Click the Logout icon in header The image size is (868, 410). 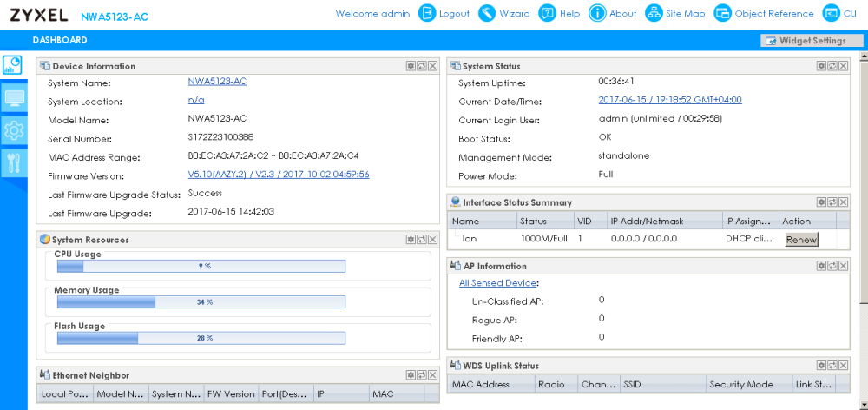pos(427,13)
